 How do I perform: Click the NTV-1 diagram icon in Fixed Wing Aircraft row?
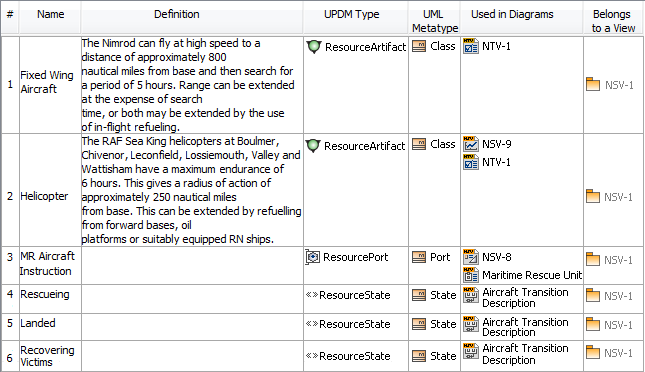[x=471, y=46]
